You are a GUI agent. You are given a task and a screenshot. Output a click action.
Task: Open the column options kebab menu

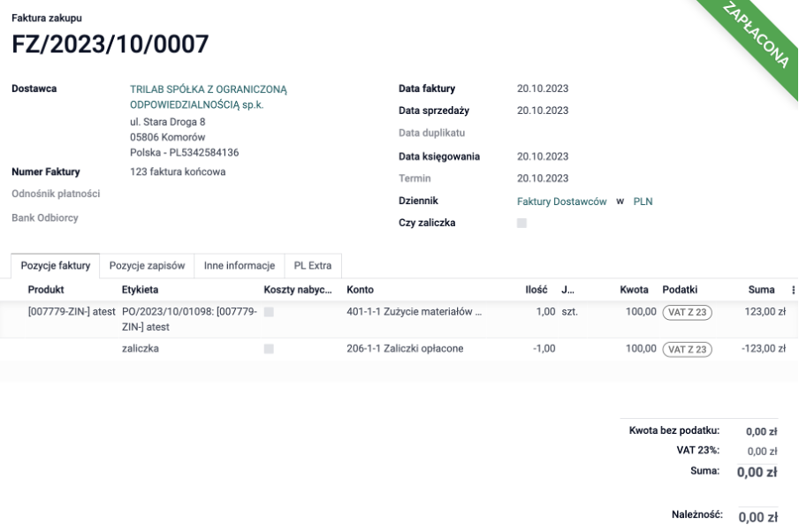pyautogui.click(x=793, y=290)
